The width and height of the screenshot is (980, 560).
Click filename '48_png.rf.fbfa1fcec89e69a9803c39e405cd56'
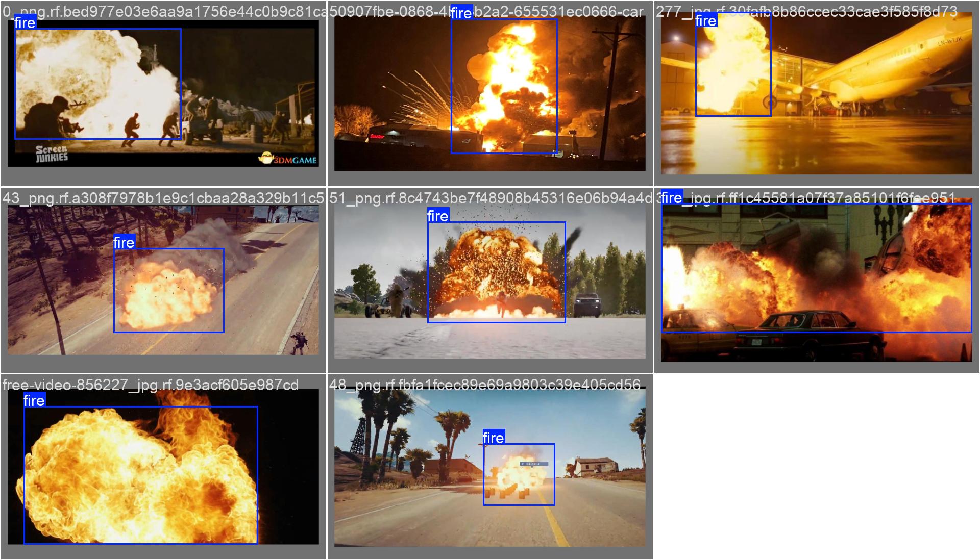pyautogui.click(x=485, y=385)
